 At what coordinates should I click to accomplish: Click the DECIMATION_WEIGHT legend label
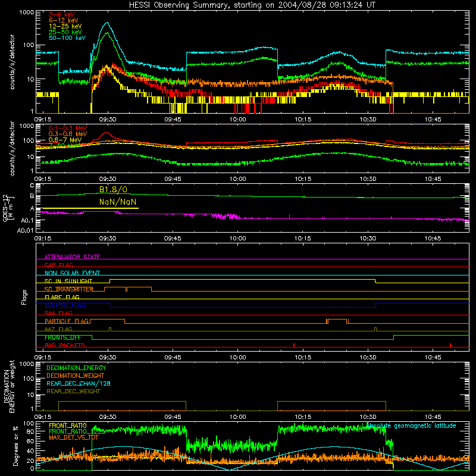[x=76, y=375]
